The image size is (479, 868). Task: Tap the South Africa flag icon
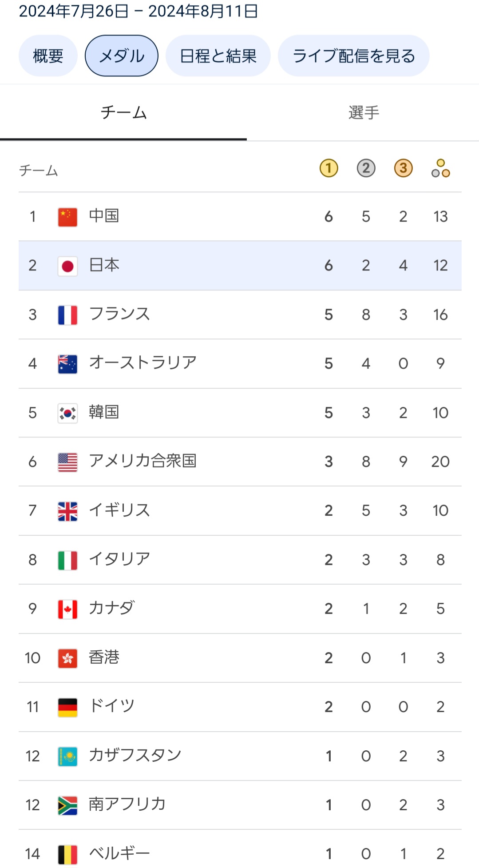tap(67, 805)
